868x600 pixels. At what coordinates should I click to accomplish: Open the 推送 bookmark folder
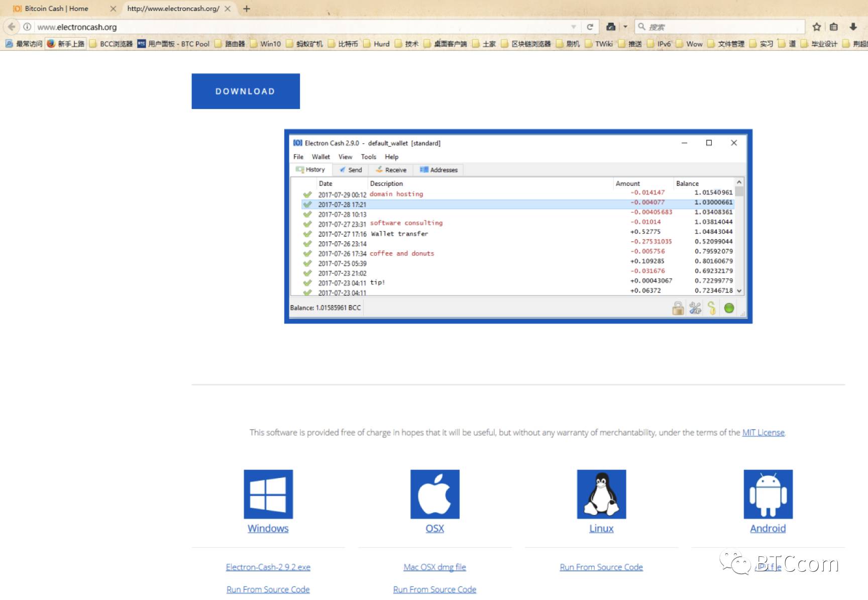[x=630, y=44]
